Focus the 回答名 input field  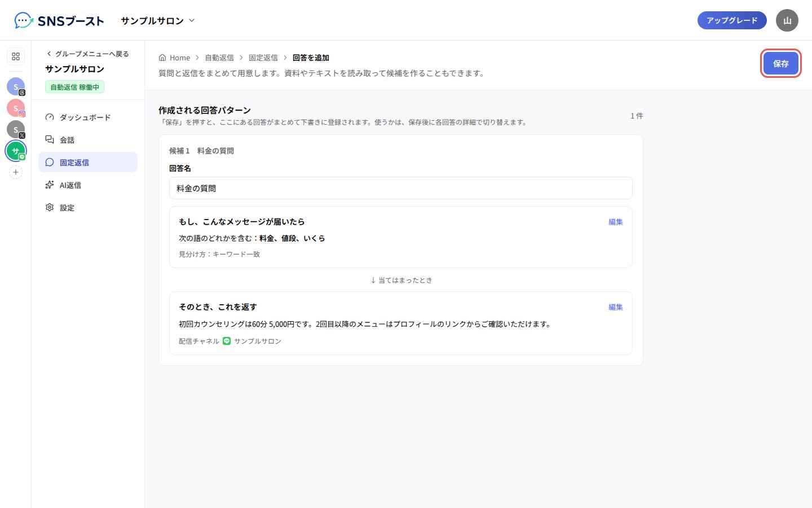click(x=401, y=188)
